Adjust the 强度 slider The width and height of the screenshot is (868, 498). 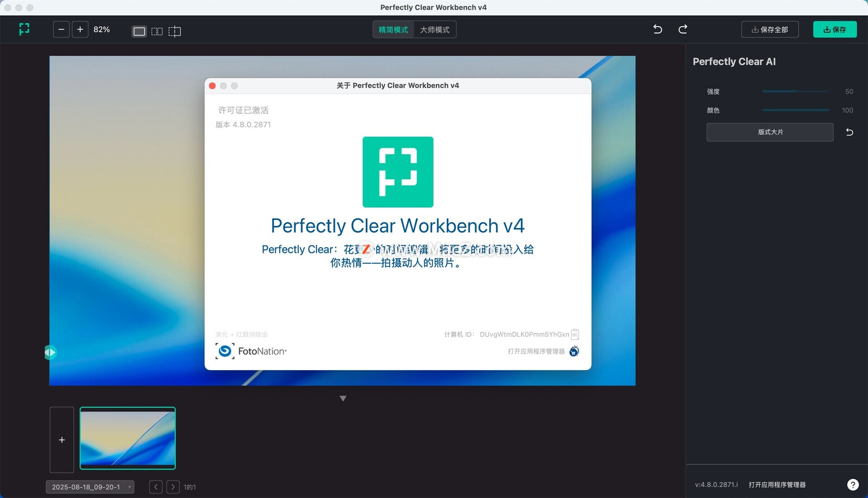point(795,91)
